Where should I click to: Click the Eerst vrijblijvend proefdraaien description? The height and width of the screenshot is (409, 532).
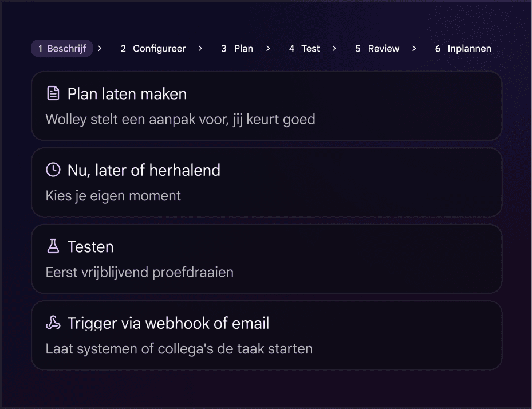[140, 272]
